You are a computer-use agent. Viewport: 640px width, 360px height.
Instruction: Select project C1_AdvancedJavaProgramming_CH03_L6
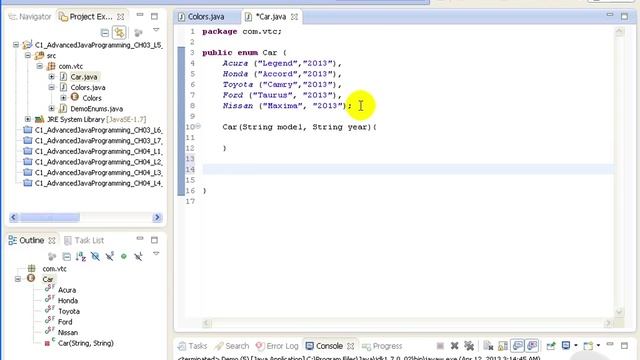[x=98, y=130]
